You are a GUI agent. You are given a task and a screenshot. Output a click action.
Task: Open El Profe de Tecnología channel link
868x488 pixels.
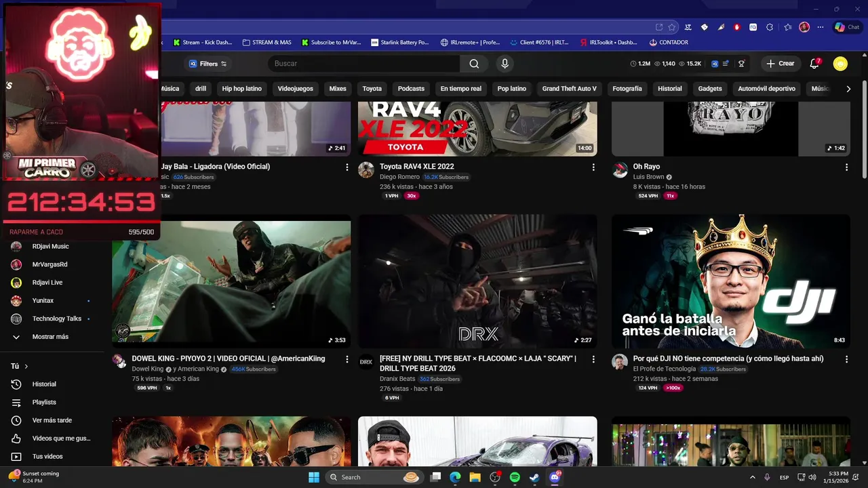tap(665, 369)
